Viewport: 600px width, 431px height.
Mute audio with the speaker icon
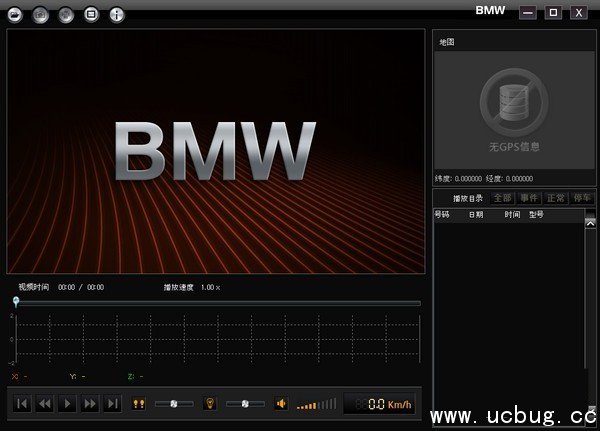(281, 403)
